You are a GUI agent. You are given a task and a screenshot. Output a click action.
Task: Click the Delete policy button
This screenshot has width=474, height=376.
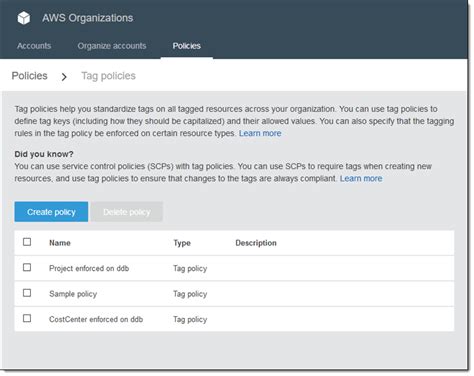coord(127,212)
